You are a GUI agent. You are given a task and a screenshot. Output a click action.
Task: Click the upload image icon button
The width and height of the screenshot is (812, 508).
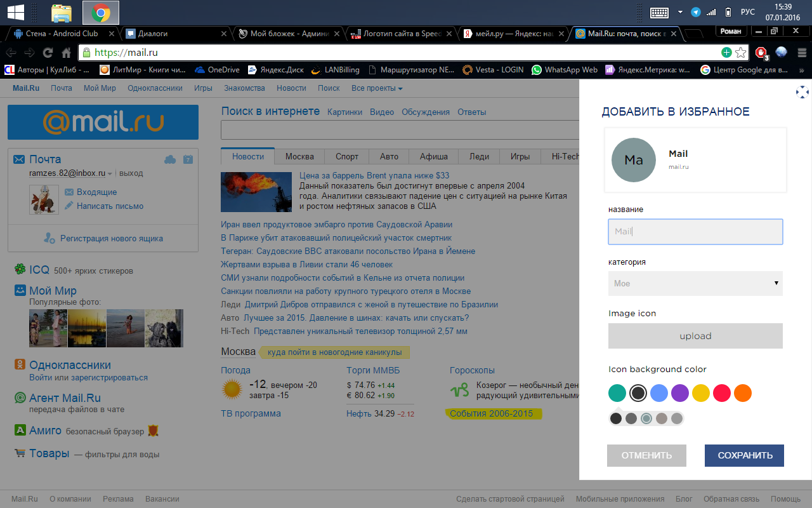coord(695,336)
